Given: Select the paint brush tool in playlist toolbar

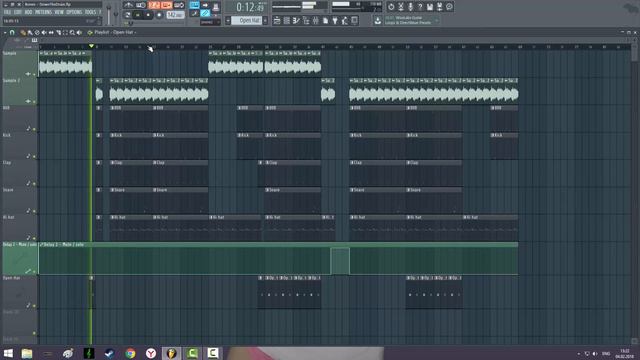Looking at the screenshot, I should click(30, 32).
